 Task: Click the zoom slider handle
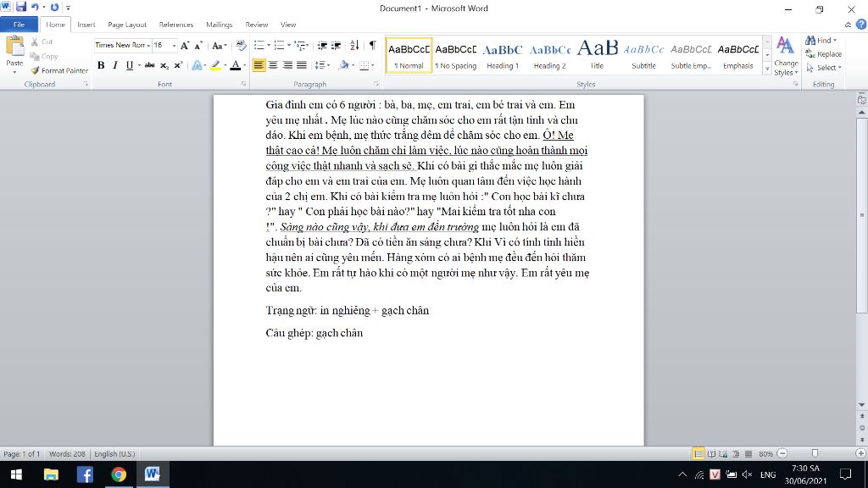(x=815, y=454)
